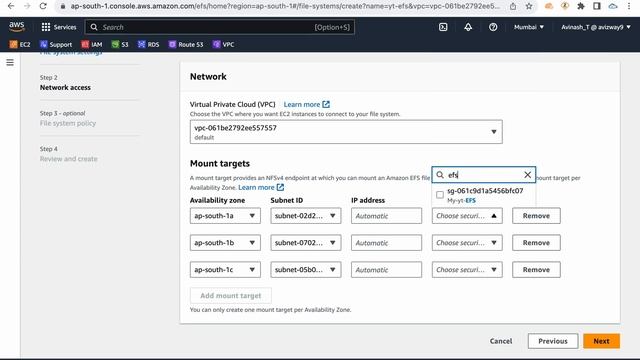The height and width of the screenshot is (360, 640).
Task: Open the subnet-0702 dropdown
Action: (x=305, y=242)
